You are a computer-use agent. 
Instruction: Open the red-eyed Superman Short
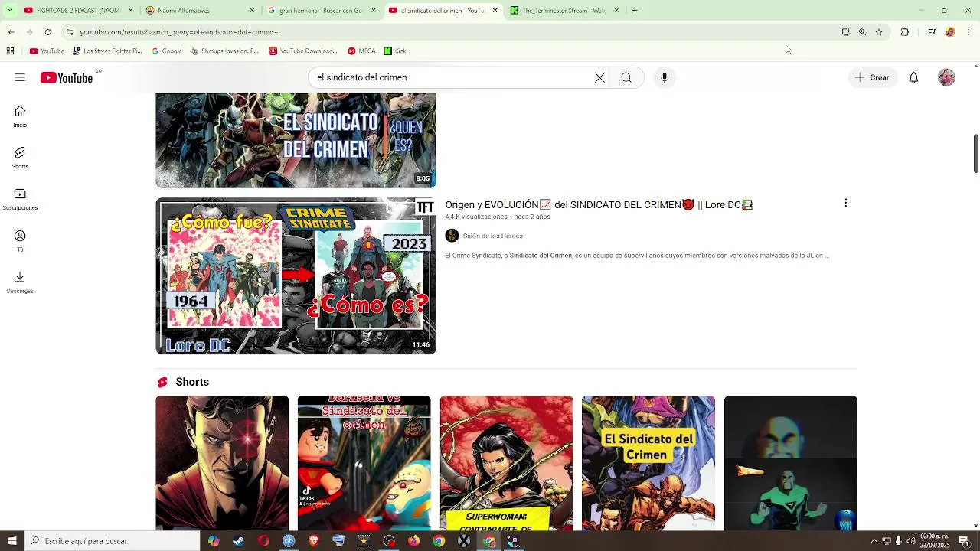222,463
